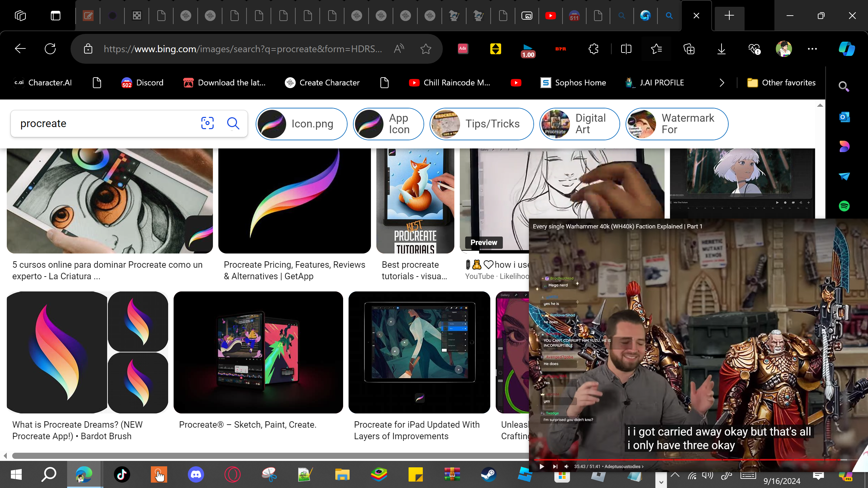This screenshot has width=868, height=488.
Task: Open the Favorites list in toolbar
Action: click(656, 49)
